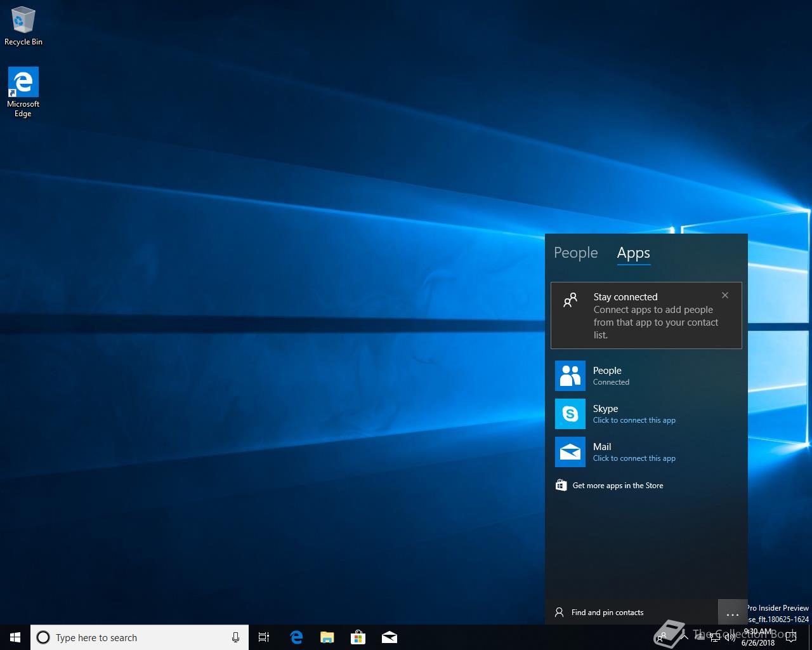This screenshot has width=812, height=650.
Task: Dismiss the Stay connected notice
Action: point(725,295)
